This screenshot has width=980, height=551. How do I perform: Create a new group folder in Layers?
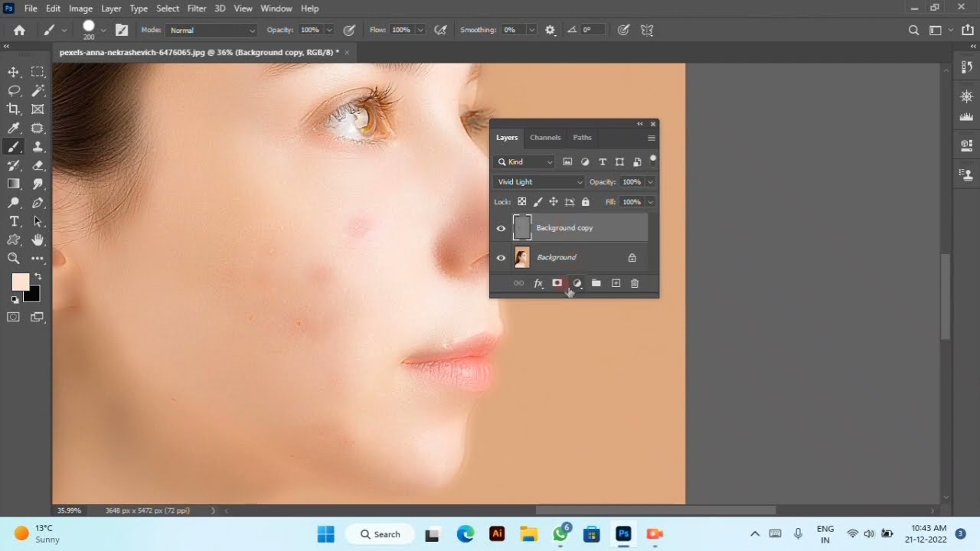pyautogui.click(x=596, y=283)
